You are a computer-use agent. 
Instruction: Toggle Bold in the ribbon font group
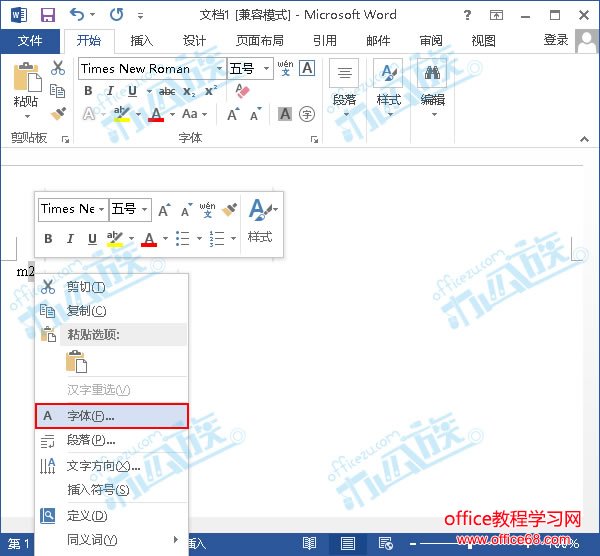click(x=88, y=91)
